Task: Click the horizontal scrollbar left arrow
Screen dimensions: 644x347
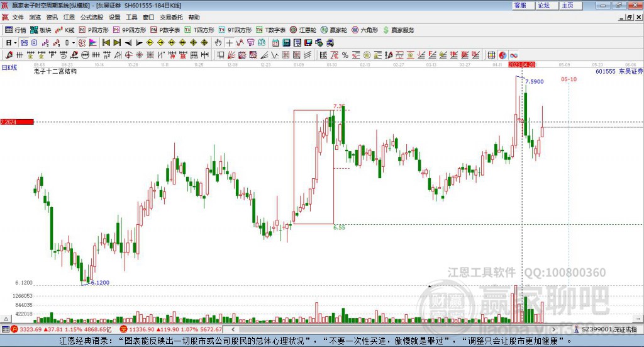Action: (x=233, y=329)
